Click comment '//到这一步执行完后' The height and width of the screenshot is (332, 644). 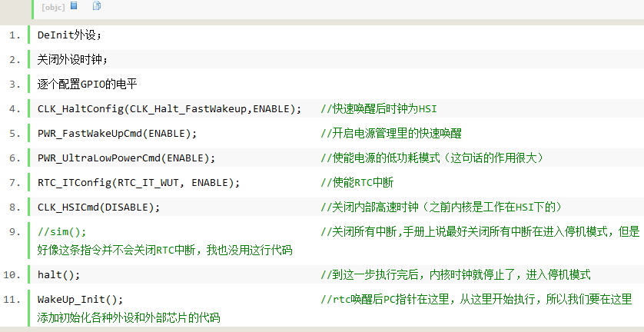[456, 275]
